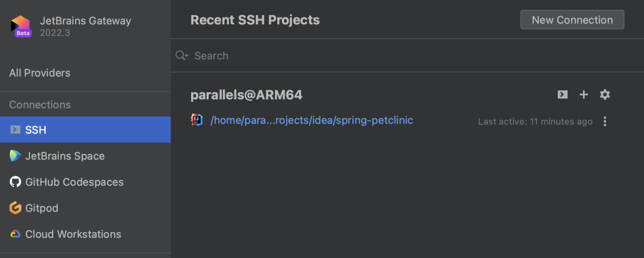Click the New Connection button
644x258 pixels.
pyautogui.click(x=572, y=20)
